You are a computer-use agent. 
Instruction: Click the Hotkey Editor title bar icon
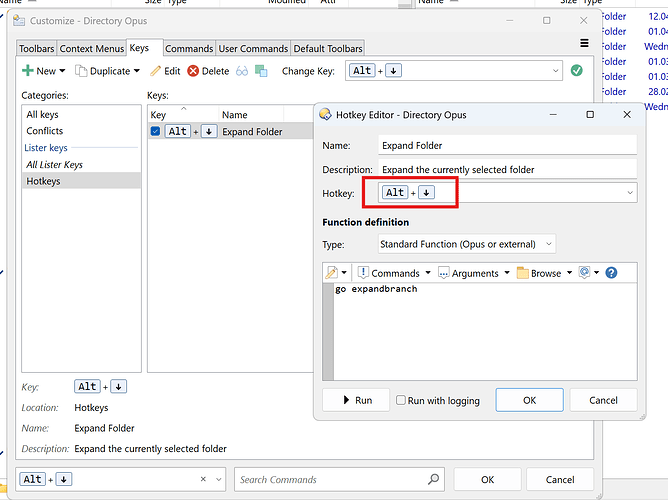coord(325,115)
